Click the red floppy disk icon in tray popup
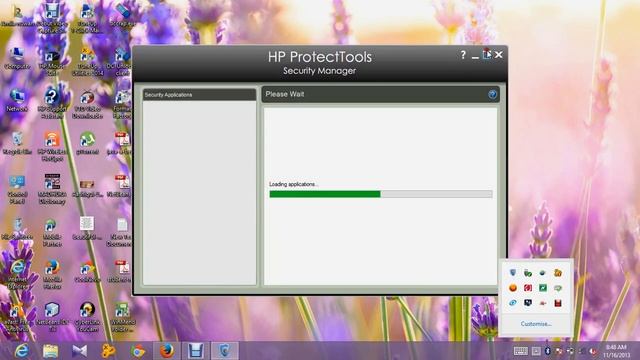The height and width of the screenshot is (360, 640). tap(558, 303)
